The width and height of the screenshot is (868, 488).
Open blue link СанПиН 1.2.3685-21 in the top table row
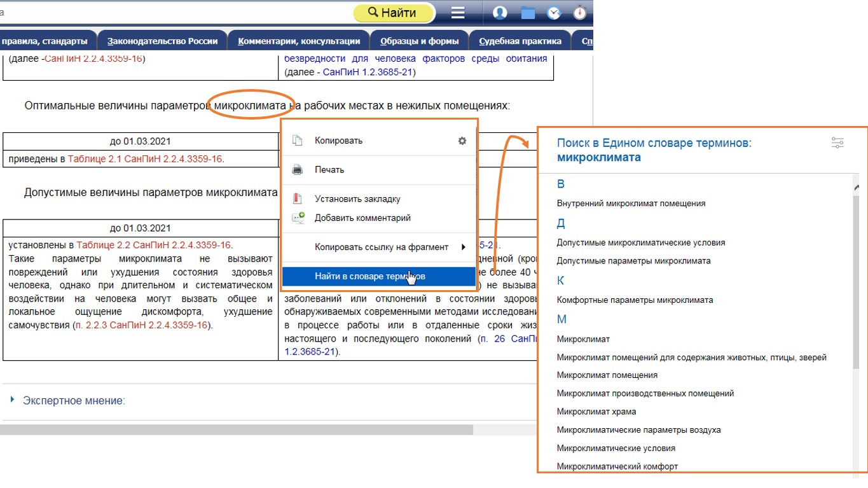click(x=368, y=72)
